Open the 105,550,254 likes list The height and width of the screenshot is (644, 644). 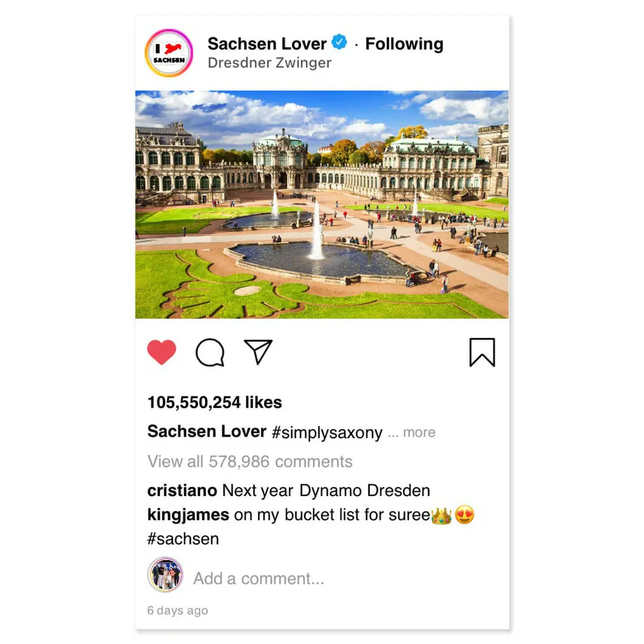pyautogui.click(x=215, y=402)
